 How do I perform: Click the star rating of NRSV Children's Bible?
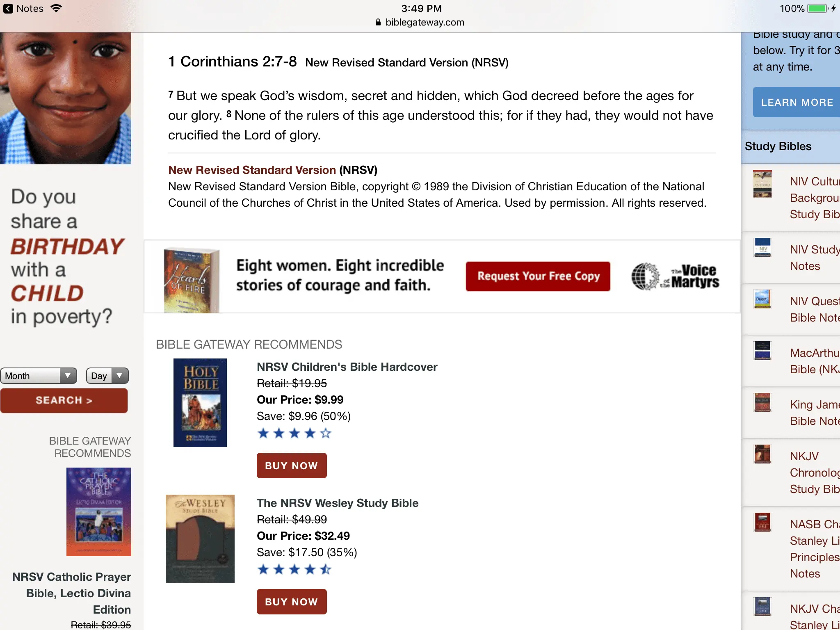pos(294,433)
